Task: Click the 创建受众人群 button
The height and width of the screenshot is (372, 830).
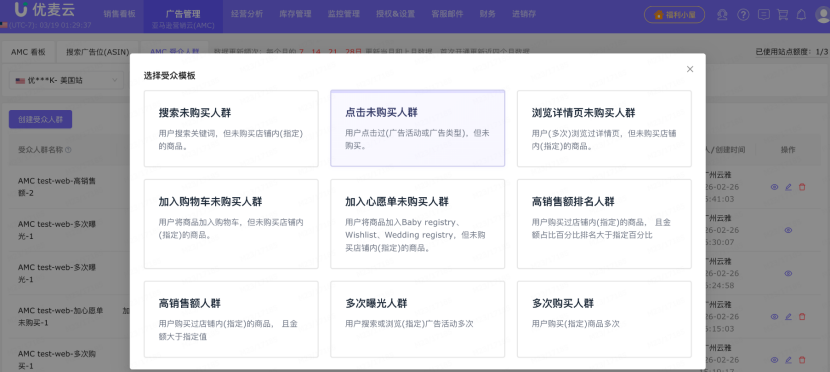Action: point(41,120)
